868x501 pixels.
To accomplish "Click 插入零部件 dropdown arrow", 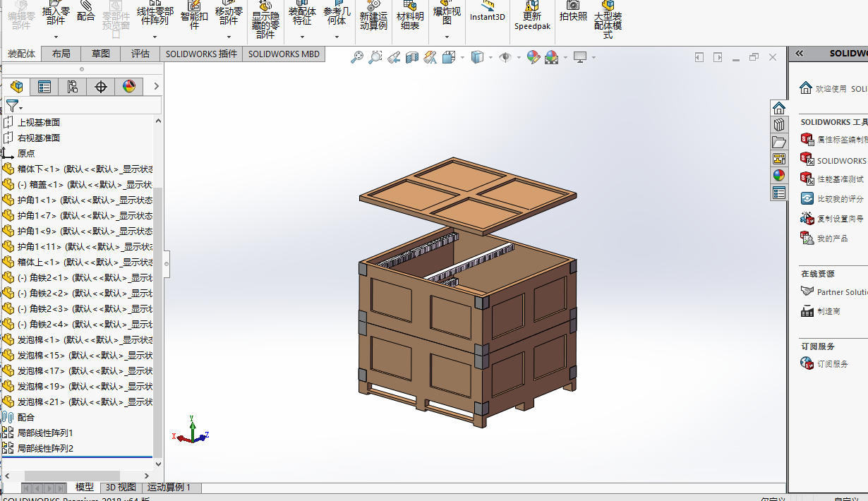I will (56, 37).
